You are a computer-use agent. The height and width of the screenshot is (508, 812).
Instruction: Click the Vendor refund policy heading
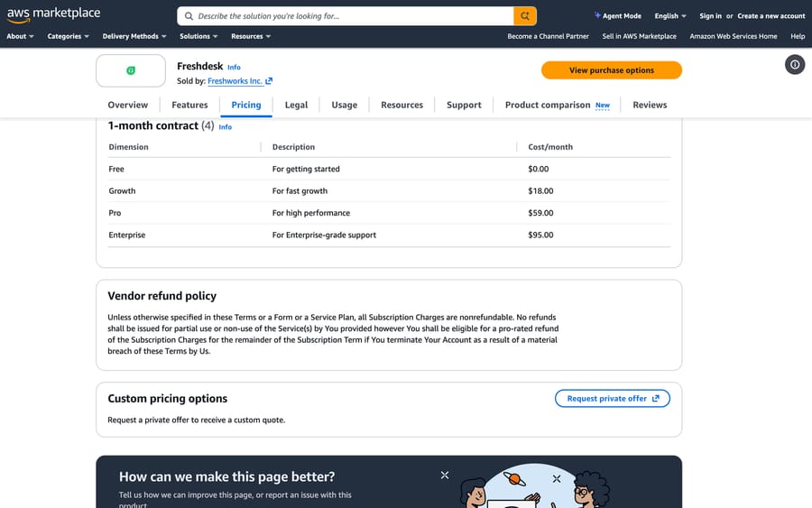tap(162, 296)
